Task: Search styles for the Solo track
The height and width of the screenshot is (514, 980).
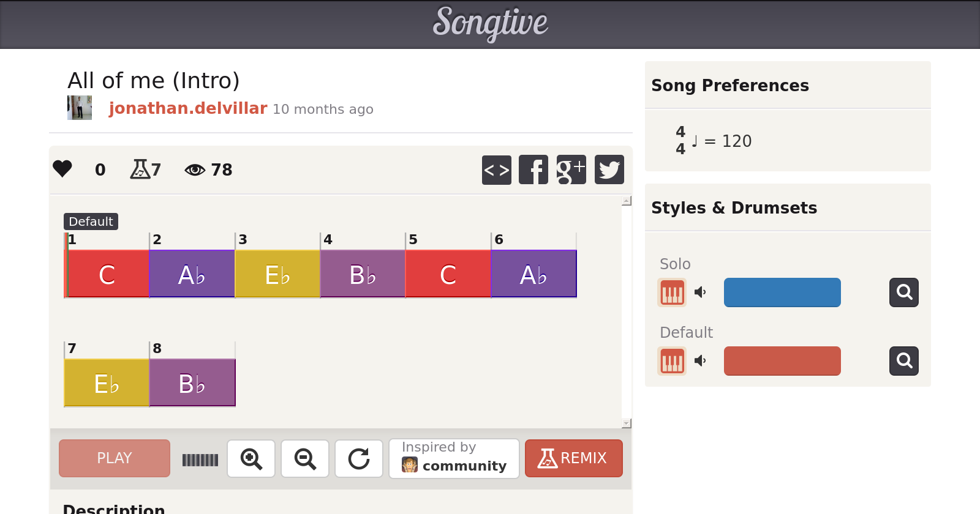Action: pyautogui.click(x=903, y=292)
